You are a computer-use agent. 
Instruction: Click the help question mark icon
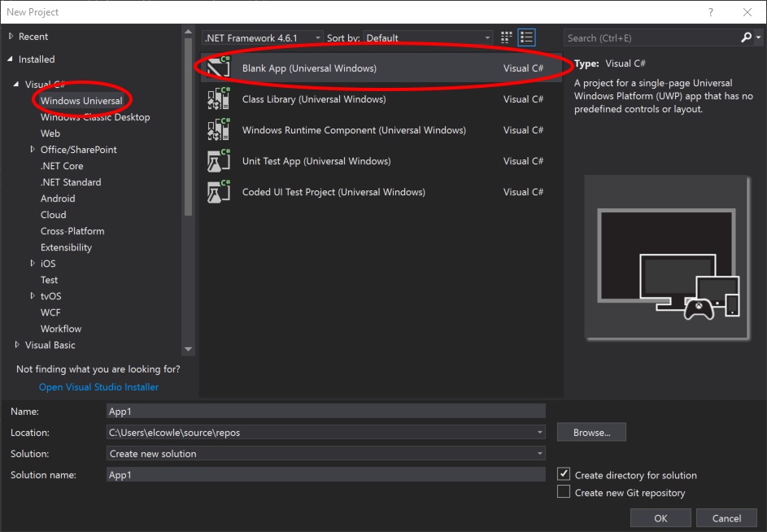click(x=710, y=11)
